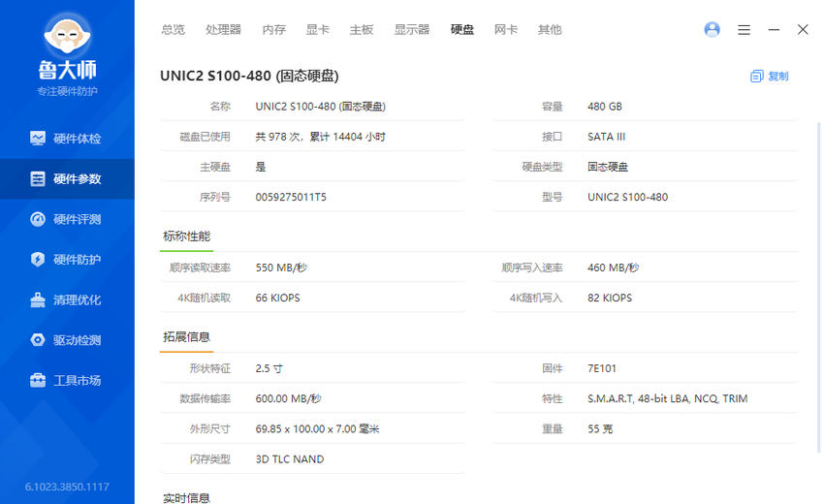Click the vertical scrollbar on the right

[x=819, y=287]
